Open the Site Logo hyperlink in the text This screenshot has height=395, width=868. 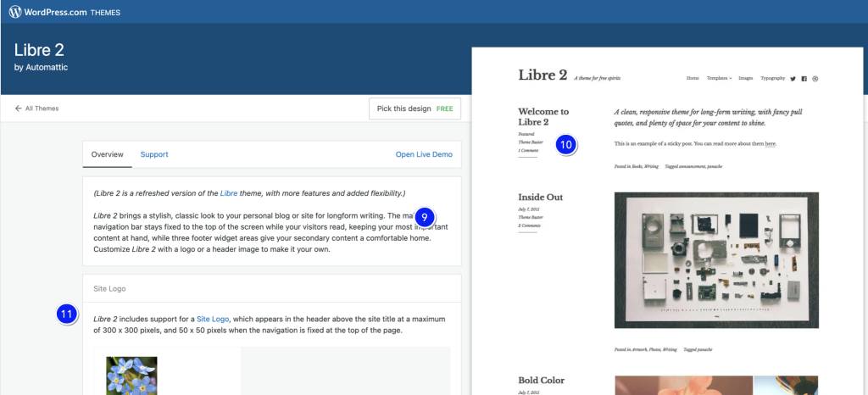tap(215, 319)
